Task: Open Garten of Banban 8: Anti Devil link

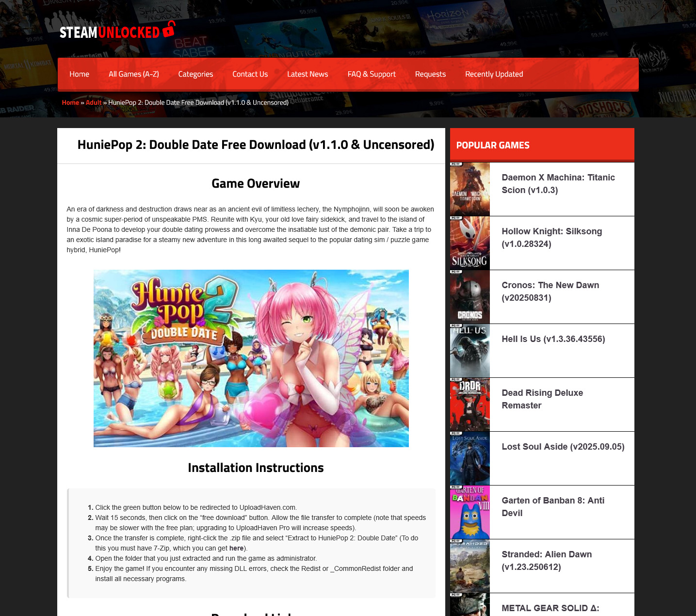Action: (553, 507)
